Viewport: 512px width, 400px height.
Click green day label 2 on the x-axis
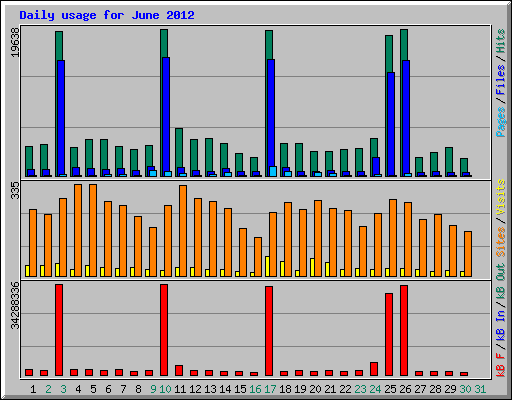point(48,389)
